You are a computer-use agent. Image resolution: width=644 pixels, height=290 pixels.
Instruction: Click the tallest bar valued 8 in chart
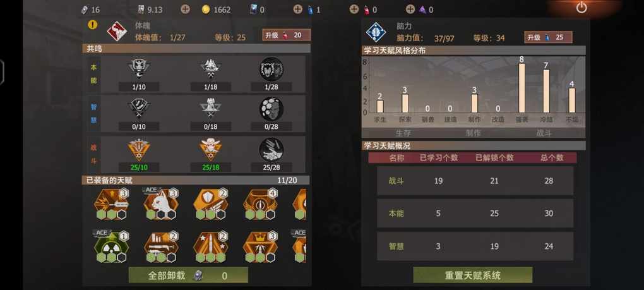522,88
